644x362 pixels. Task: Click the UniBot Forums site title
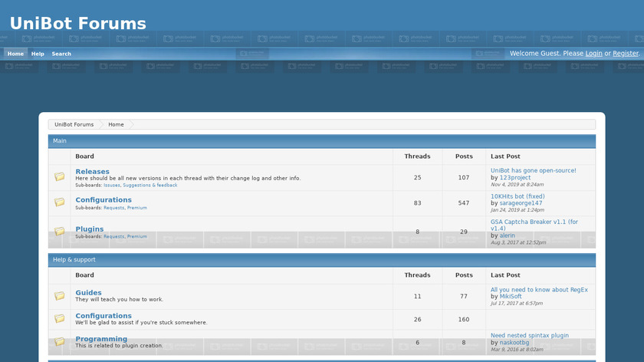78,24
